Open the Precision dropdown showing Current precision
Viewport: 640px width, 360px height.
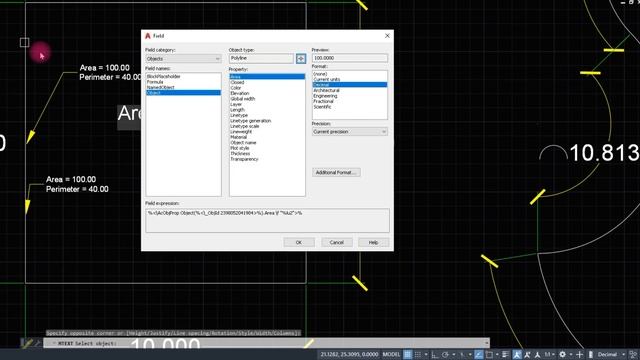coord(349,132)
